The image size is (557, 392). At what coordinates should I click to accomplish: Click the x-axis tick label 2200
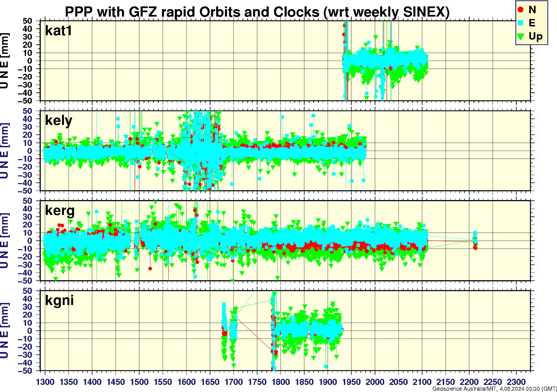click(x=469, y=382)
